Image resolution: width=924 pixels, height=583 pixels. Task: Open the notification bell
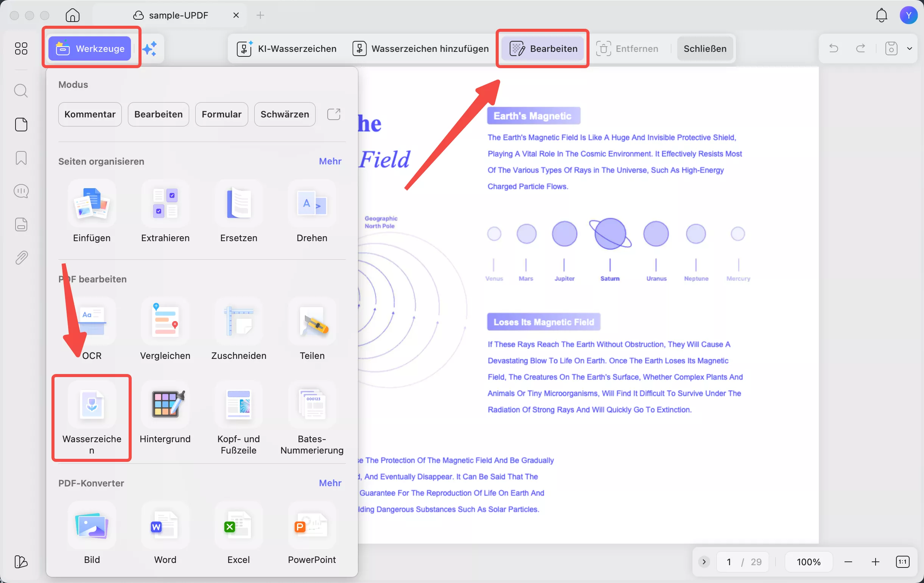(x=881, y=16)
